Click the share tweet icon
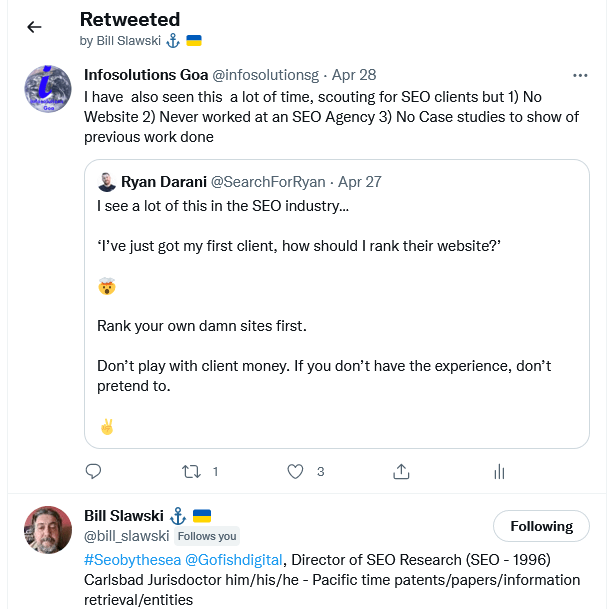Screen dimensions: 616x609 pyautogui.click(x=401, y=470)
